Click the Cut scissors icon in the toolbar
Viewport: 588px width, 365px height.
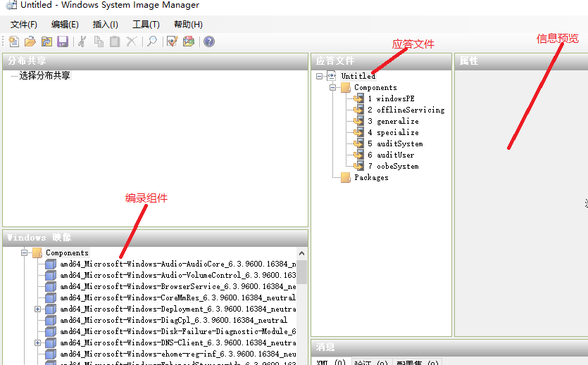click(82, 41)
